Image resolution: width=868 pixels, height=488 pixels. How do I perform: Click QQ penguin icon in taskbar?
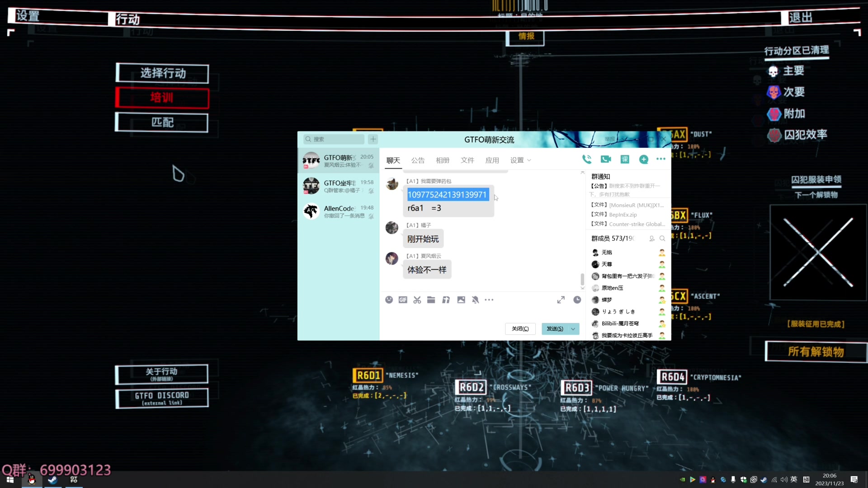click(x=32, y=479)
